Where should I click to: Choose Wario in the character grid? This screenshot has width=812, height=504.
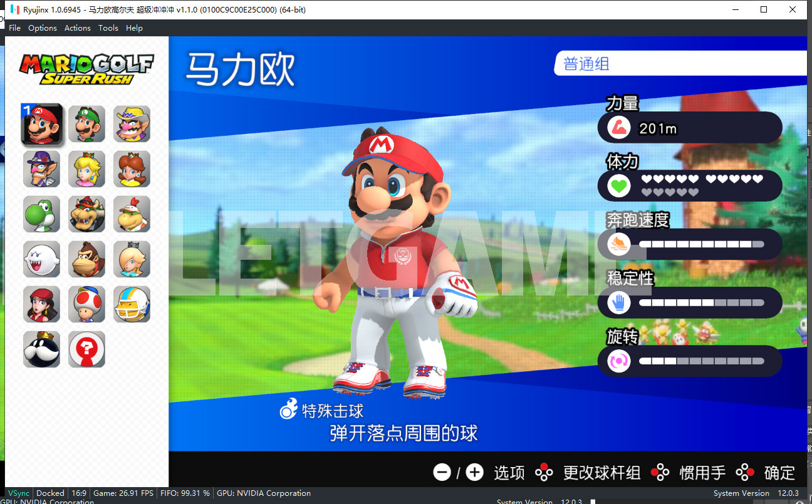click(x=132, y=124)
